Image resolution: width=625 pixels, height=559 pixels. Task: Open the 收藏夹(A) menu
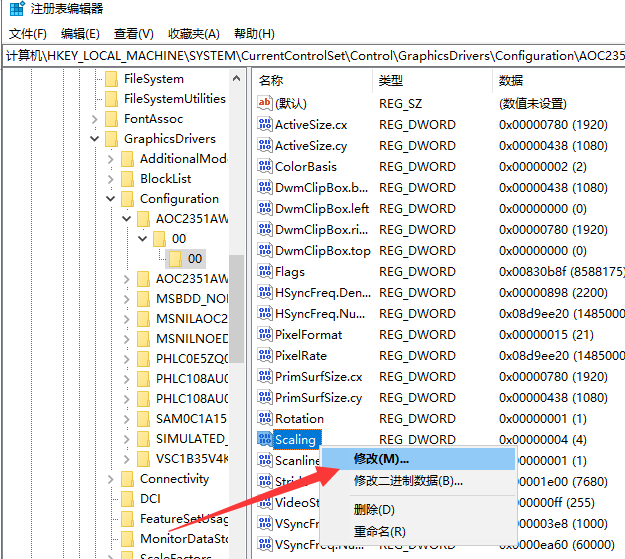click(x=194, y=34)
